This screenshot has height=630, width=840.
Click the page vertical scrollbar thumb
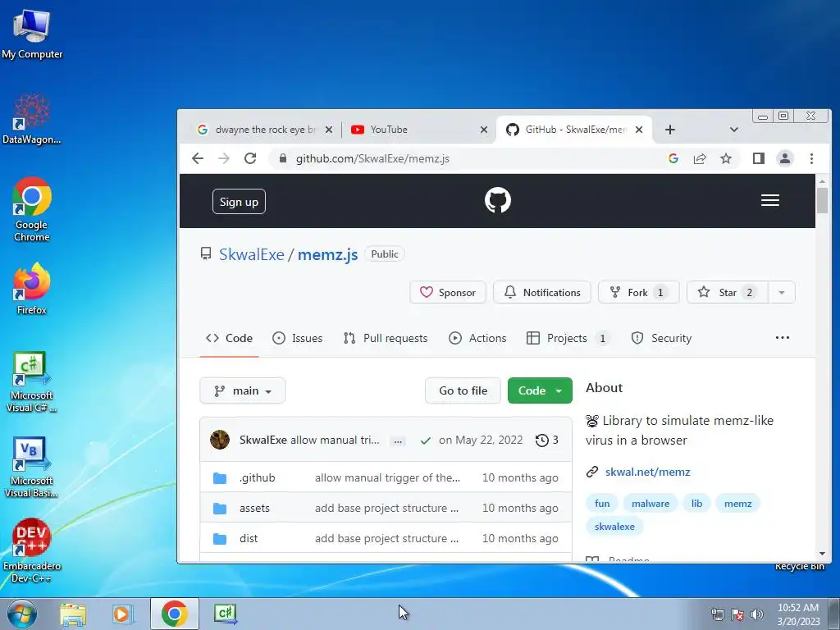tap(822, 200)
